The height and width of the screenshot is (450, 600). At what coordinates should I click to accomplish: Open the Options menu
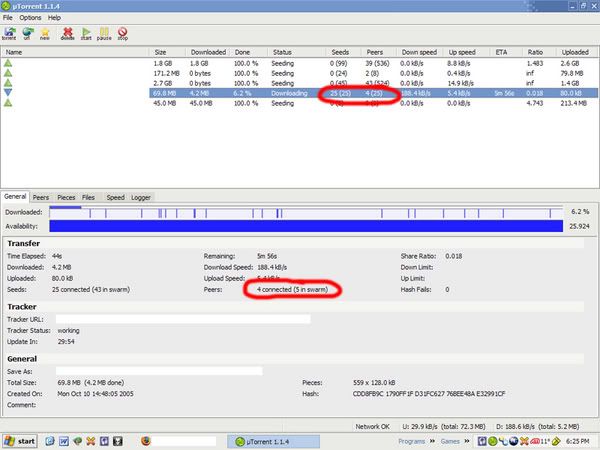click(30, 18)
